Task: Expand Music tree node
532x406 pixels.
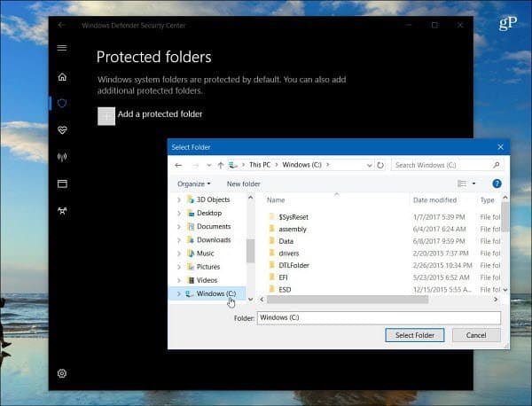Action: 179,254
